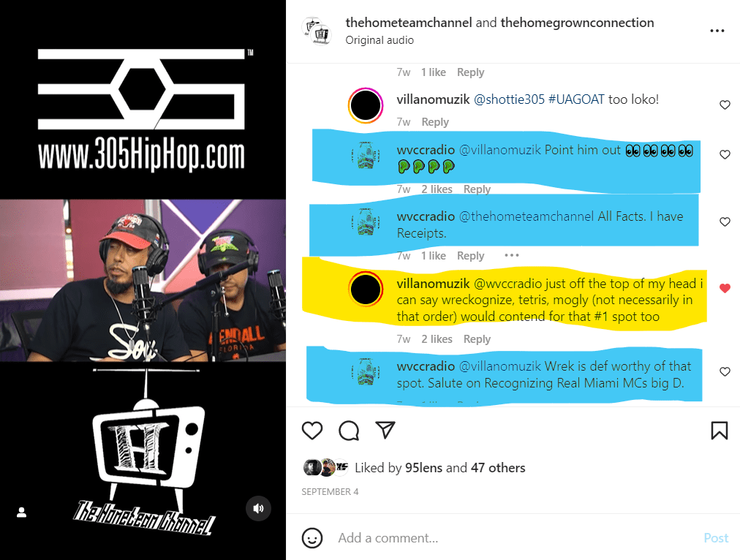Open comments with the speech bubble icon
Screen dimensions: 740x560
[x=349, y=431]
